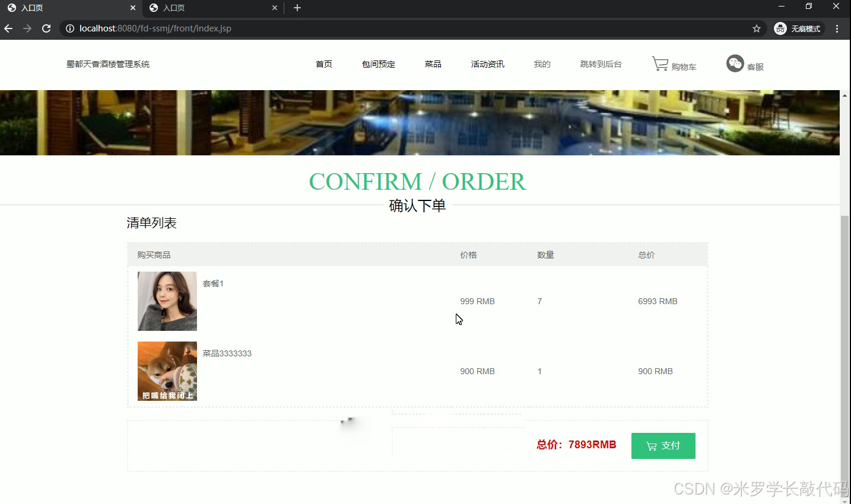The image size is (851, 504).
Task: Click the site title 蜀都天香酒楼管理系统
Action: tap(108, 64)
